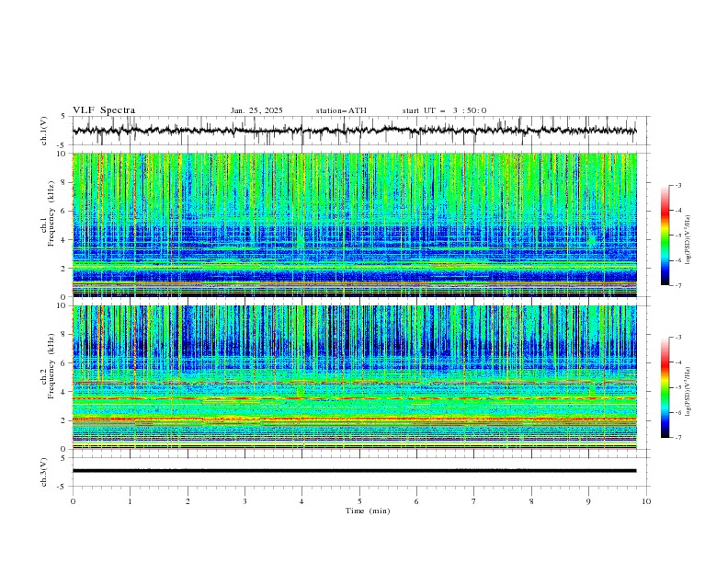Screen dimensions: 728x563
Task: Click time axis tick label '10'
Action: (646, 501)
